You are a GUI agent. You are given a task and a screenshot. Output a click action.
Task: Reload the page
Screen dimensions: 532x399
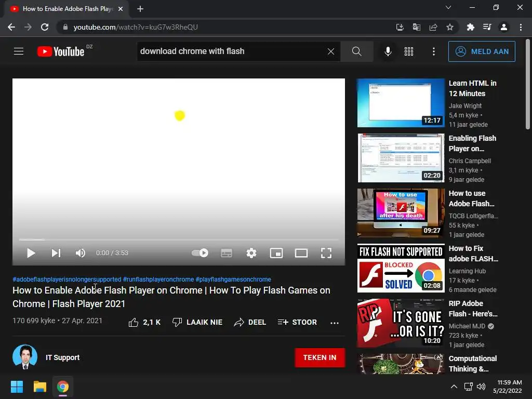point(45,27)
